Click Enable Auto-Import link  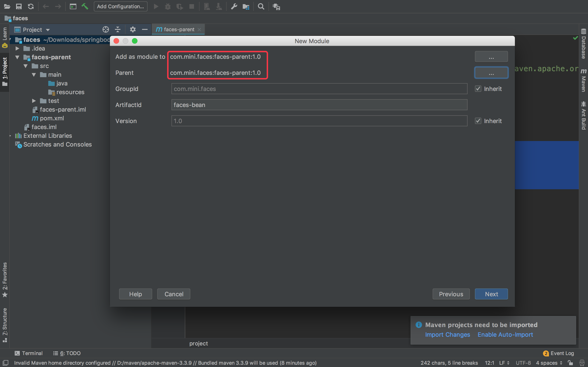pyautogui.click(x=505, y=334)
